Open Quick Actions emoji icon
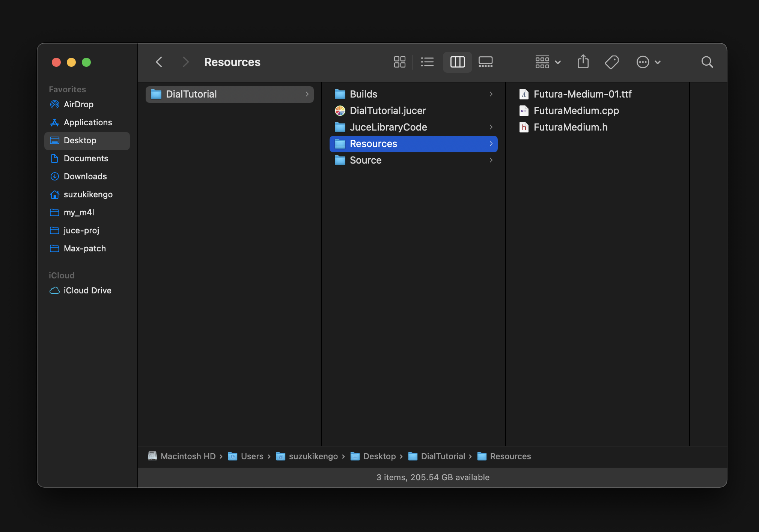The image size is (759, 532). [643, 62]
